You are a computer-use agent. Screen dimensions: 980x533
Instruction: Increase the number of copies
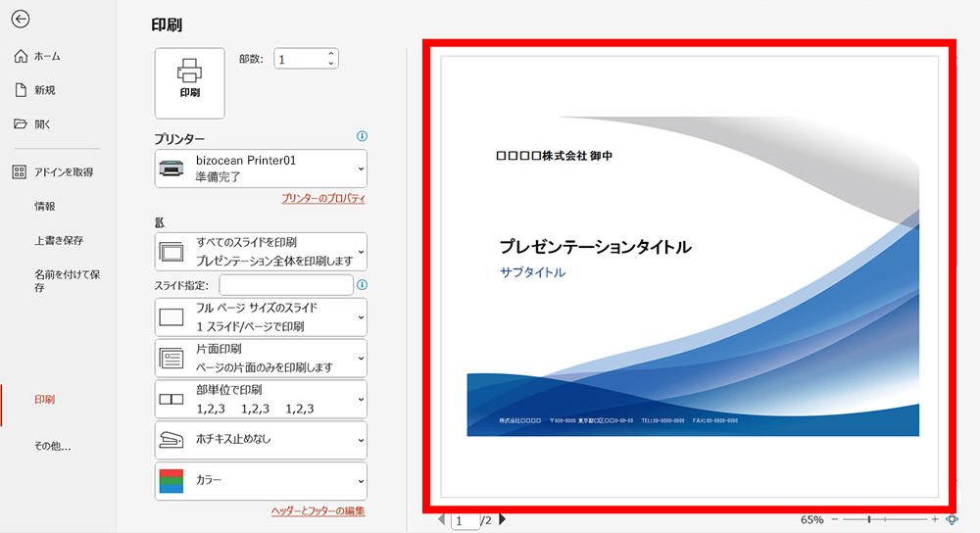coord(331,54)
